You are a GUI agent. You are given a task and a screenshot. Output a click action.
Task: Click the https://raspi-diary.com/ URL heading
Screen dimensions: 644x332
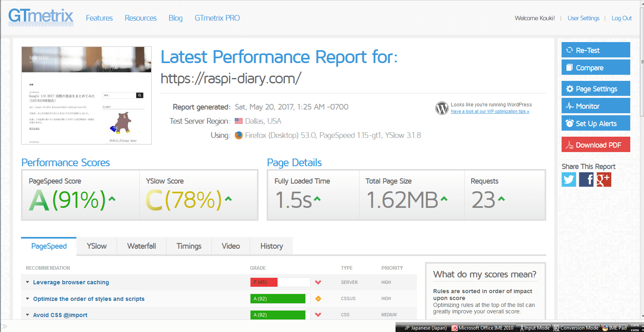click(x=231, y=78)
